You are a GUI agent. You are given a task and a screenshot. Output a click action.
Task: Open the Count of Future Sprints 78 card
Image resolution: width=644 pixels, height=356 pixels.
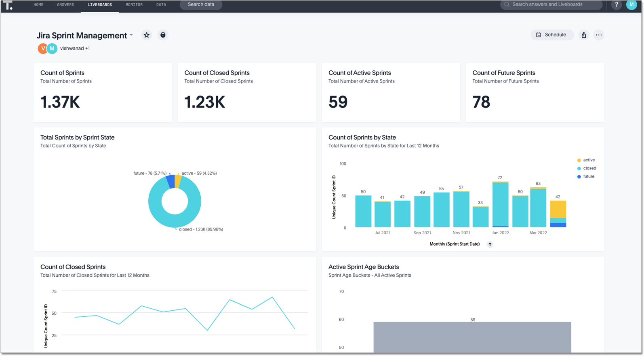coord(535,92)
